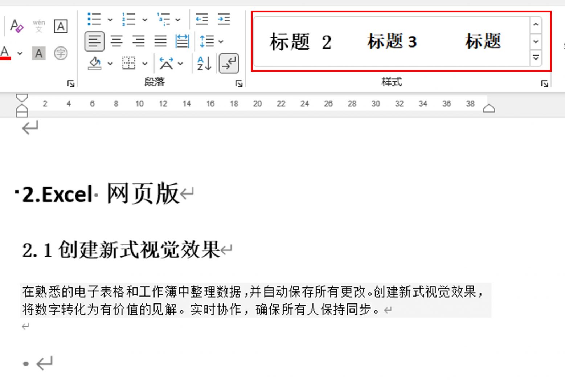Open the font color dropdown arrow

[20, 53]
